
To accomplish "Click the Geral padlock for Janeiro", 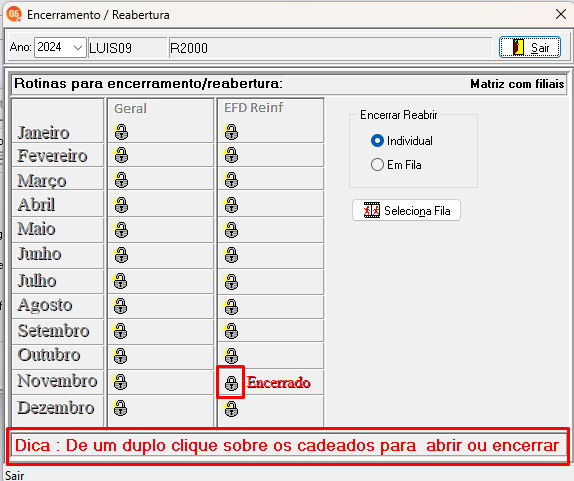I will click(x=121, y=132).
